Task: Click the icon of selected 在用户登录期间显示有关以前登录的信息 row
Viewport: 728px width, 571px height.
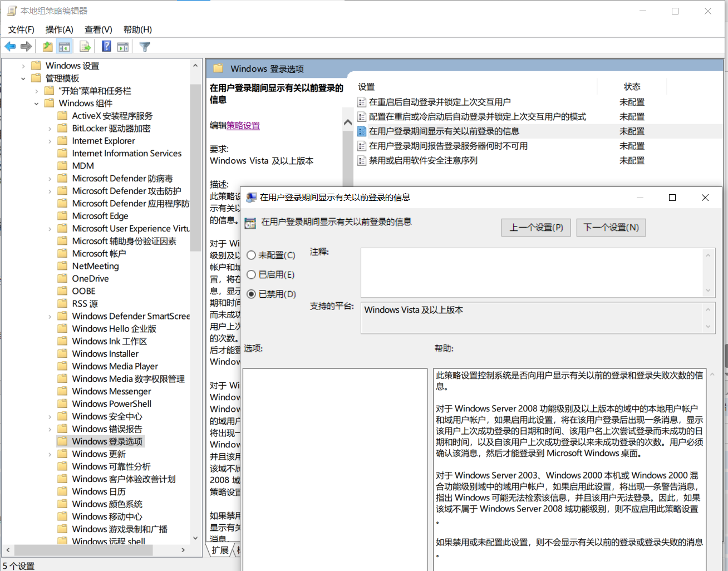Action: tap(362, 131)
